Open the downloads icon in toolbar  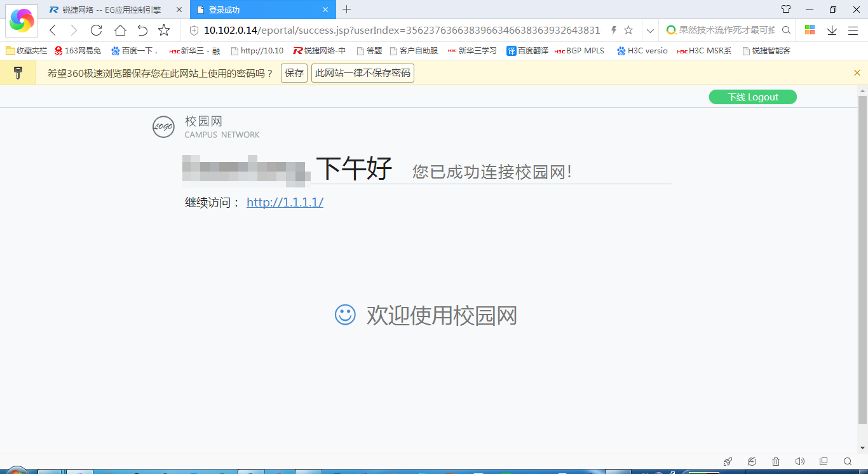[x=832, y=30]
